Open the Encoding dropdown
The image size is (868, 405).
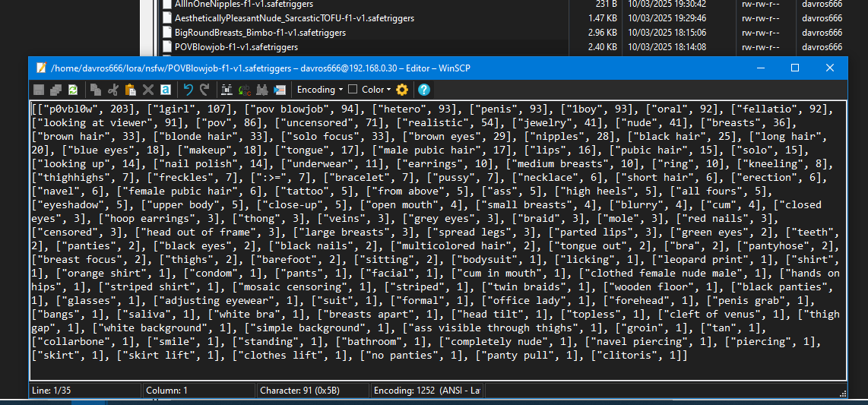(320, 90)
